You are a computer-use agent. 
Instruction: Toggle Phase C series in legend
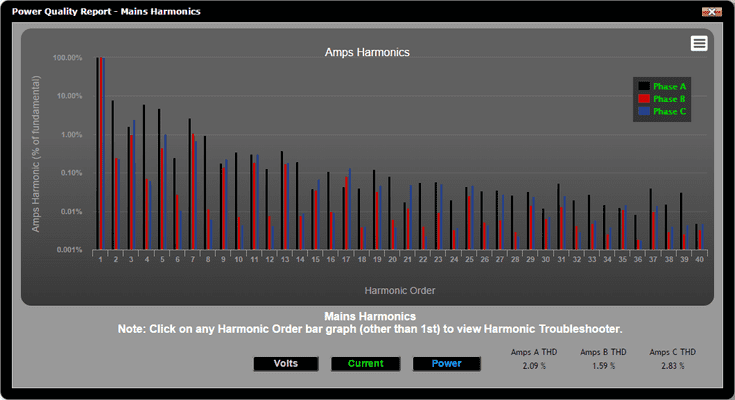(669, 111)
